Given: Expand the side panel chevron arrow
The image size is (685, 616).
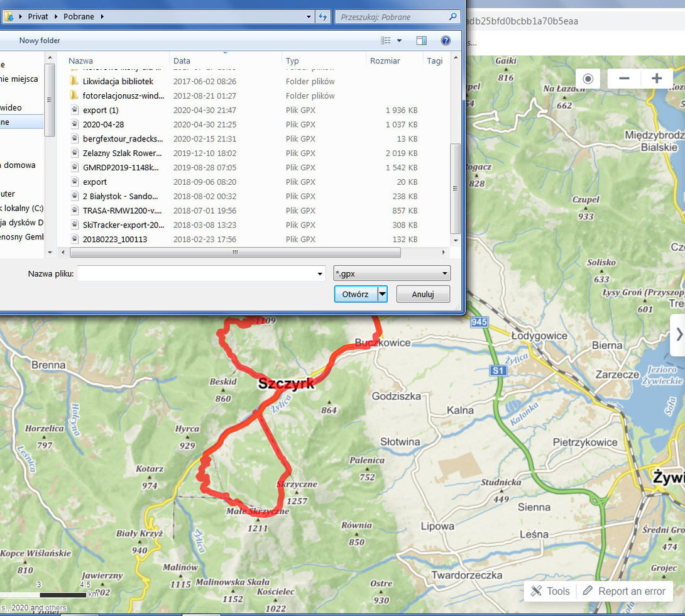Looking at the screenshot, I should [x=679, y=334].
